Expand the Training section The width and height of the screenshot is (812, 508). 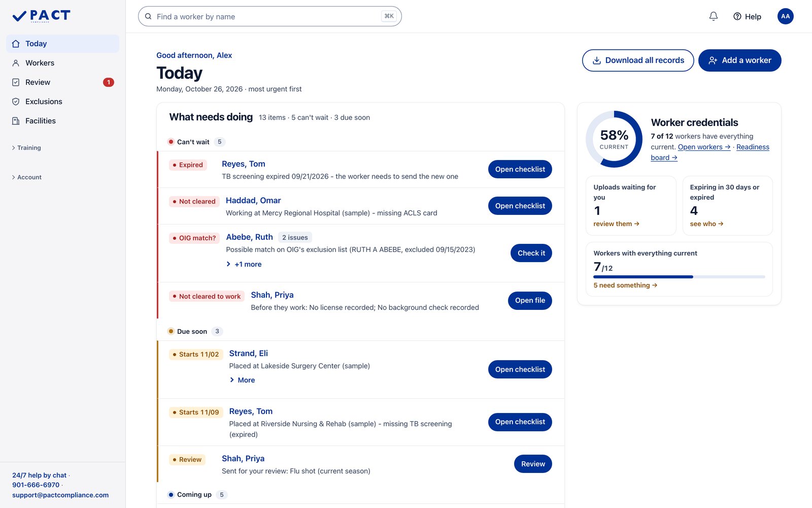click(x=26, y=148)
